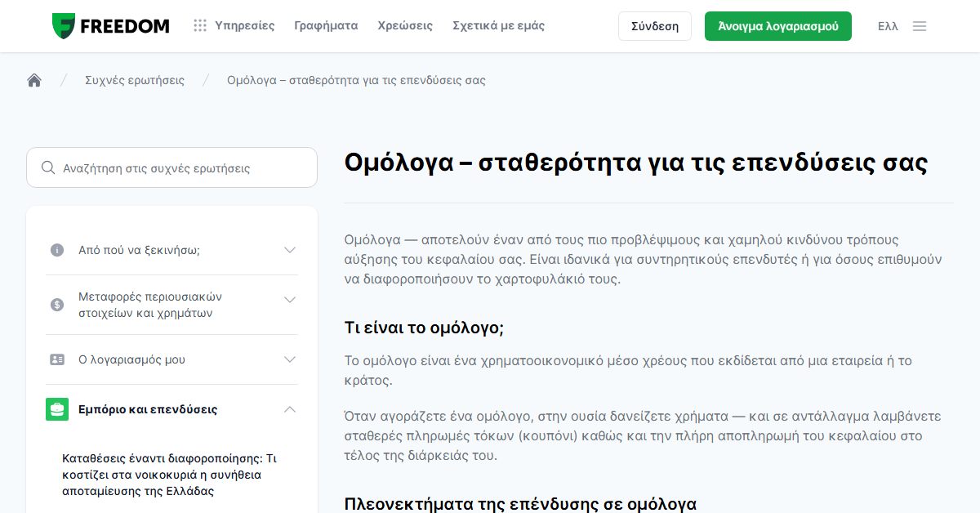Focus the FAQ search input field
The image size is (980, 513).
(x=171, y=167)
